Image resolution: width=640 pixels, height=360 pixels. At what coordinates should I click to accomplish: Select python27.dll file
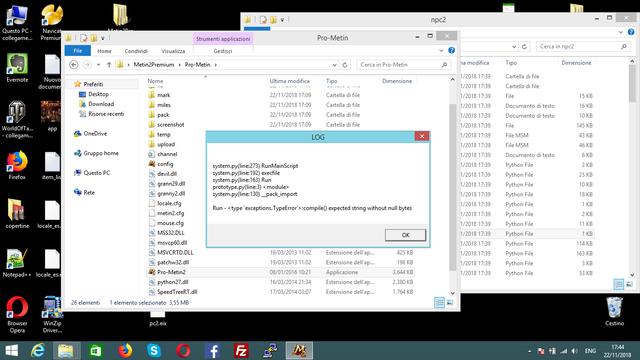click(x=172, y=282)
